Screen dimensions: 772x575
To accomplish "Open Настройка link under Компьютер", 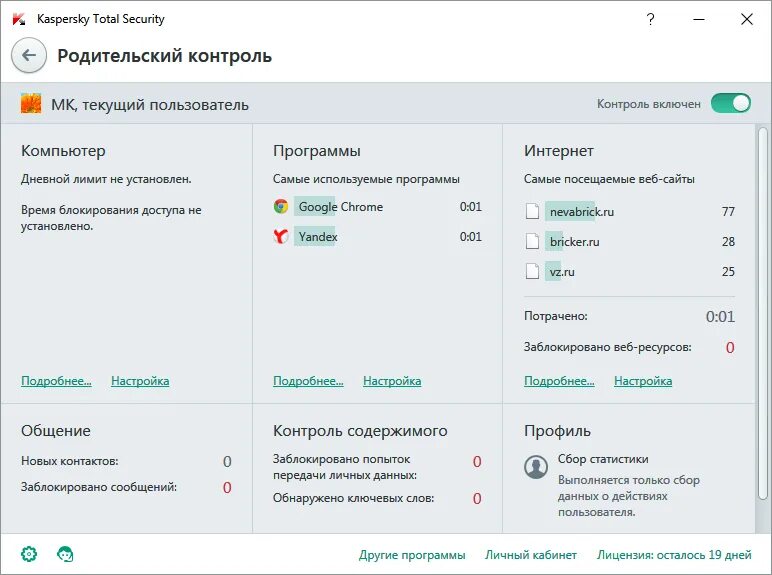I will point(140,381).
